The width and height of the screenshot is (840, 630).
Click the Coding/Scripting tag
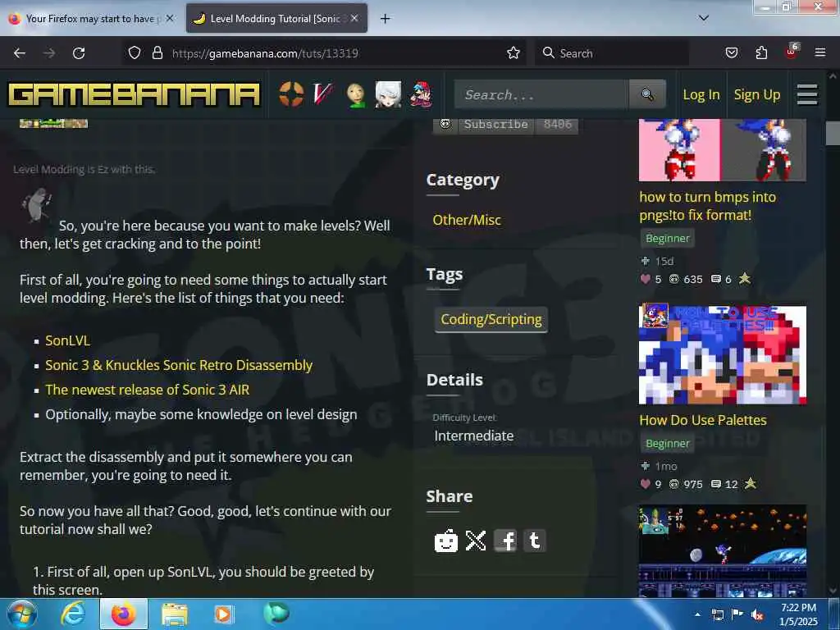(491, 319)
